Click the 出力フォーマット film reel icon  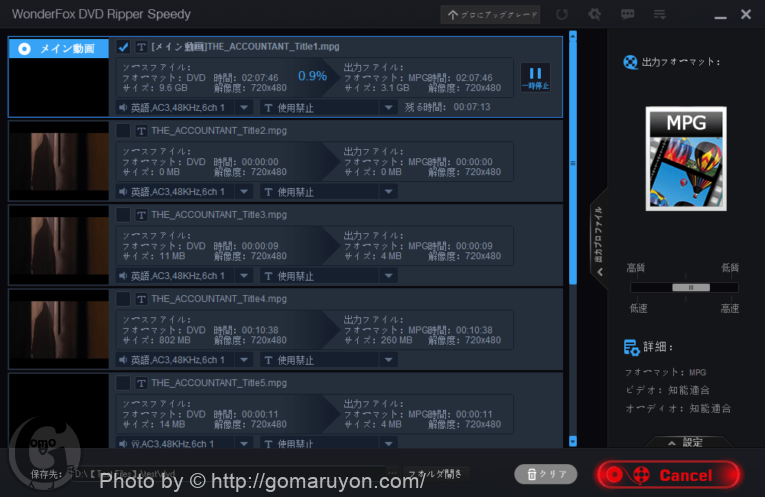click(x=630, y=62)
